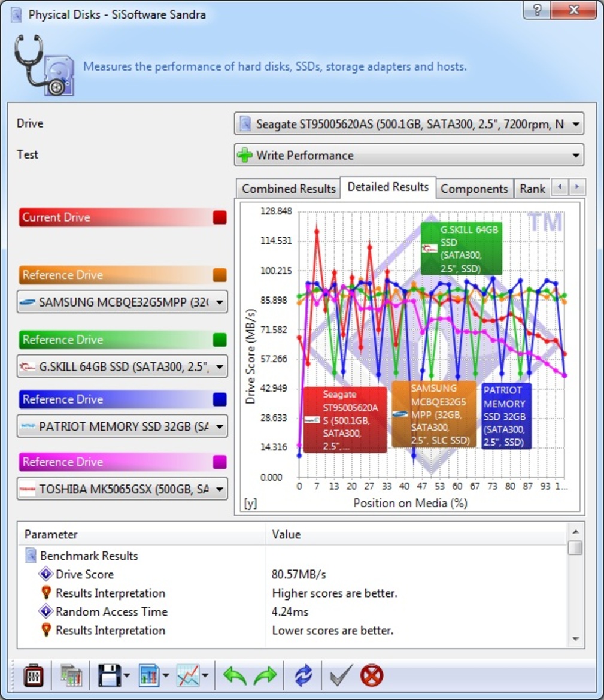This screenshot has width=604, height=700.
Task: Click the 80.57MB/s value
Action: 299,575
